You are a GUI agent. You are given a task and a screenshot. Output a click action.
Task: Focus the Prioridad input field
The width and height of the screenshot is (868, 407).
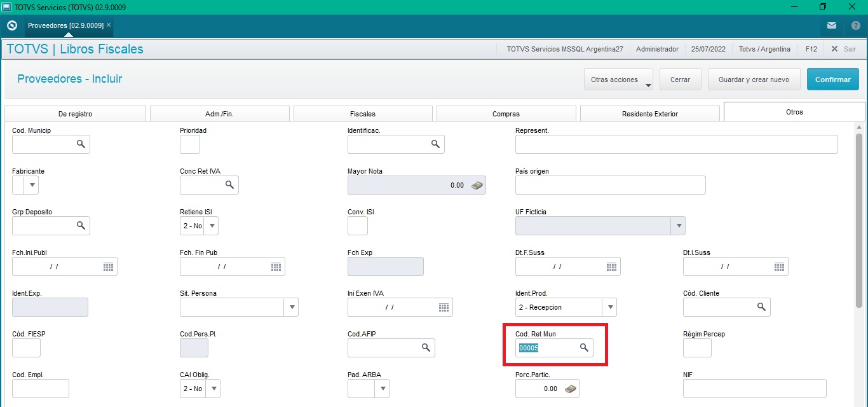click(190, 144)
